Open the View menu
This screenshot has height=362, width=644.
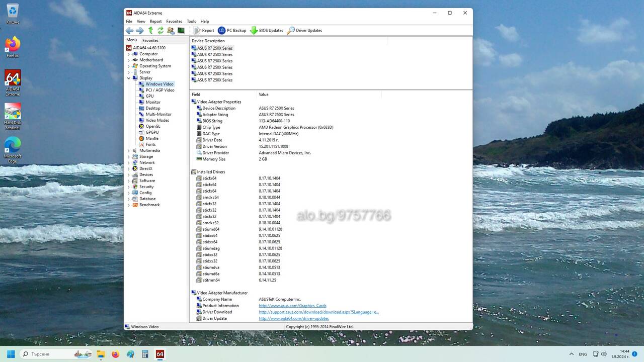[x=141, y=22]
